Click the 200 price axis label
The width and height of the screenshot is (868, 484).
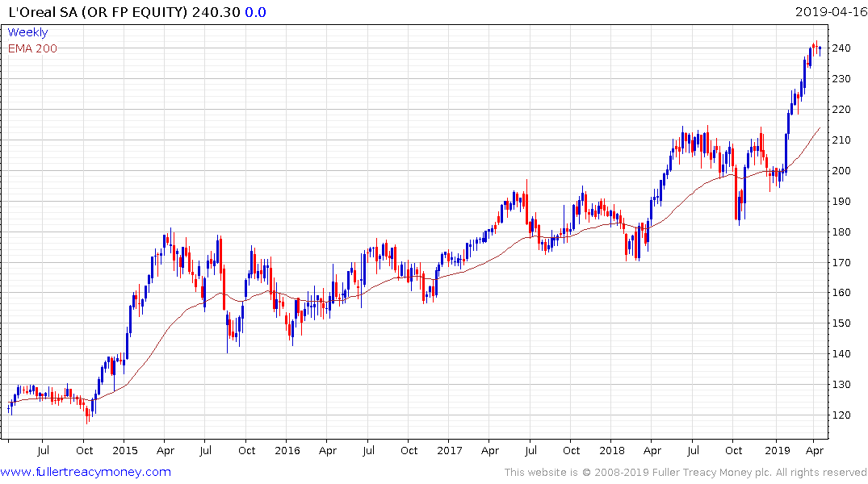pyautogui.click(x=841, y=170)
